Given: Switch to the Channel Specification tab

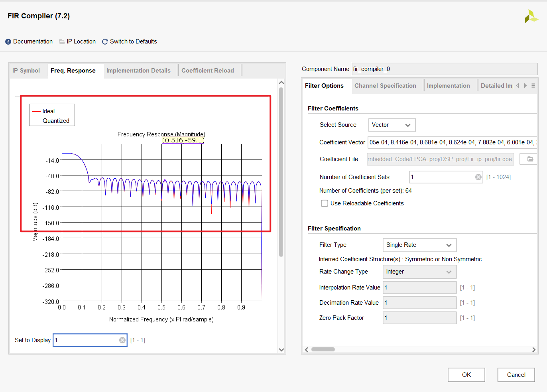Looking at the screenshot, I should point(385,86).
